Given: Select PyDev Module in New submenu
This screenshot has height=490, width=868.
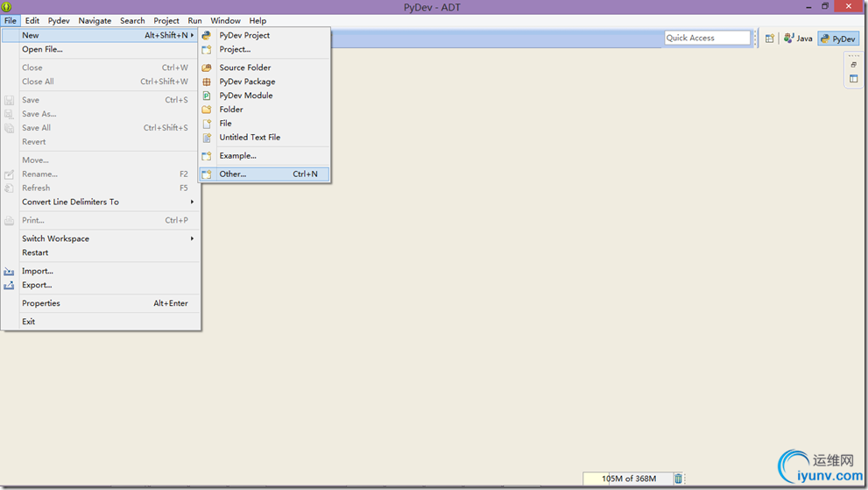Looking at the screenshot, I should [x=265, y=96].
